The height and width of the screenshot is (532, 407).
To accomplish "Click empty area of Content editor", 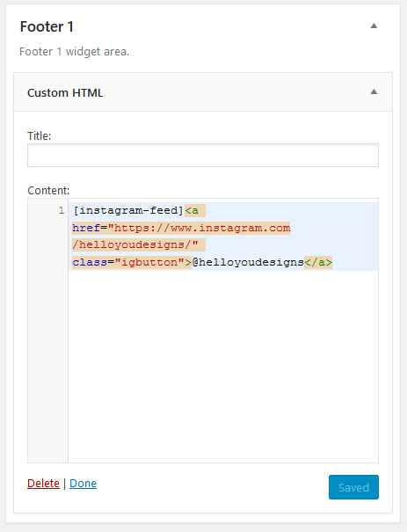I will [x=223, y=367].
